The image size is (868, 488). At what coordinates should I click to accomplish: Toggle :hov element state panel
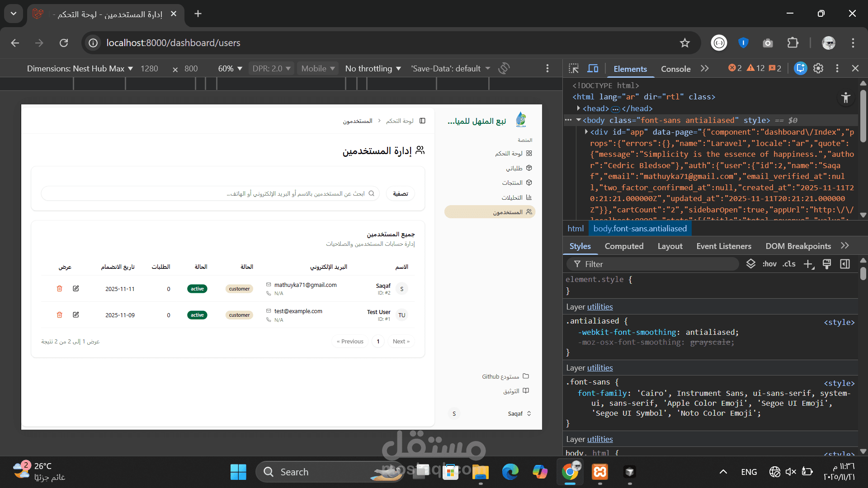769,264
